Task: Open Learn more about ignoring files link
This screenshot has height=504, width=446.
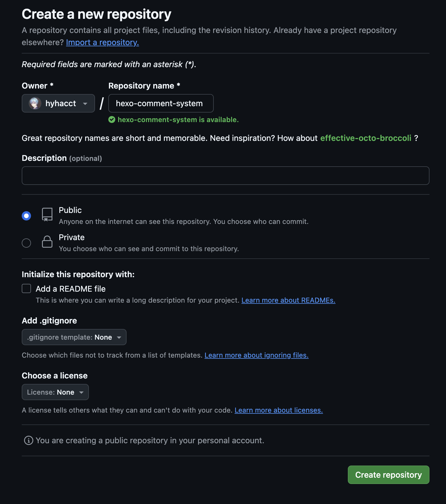Action: pyautogui.click(x=257, y=355)
